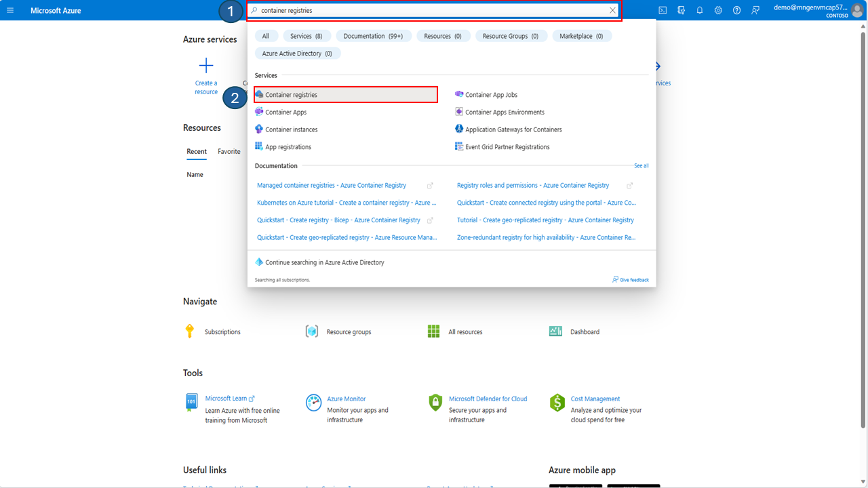The height and width of the screenshot is (488, 868).
Task: Open the Container App Jobs service result
Action: (x=491, y=95)
